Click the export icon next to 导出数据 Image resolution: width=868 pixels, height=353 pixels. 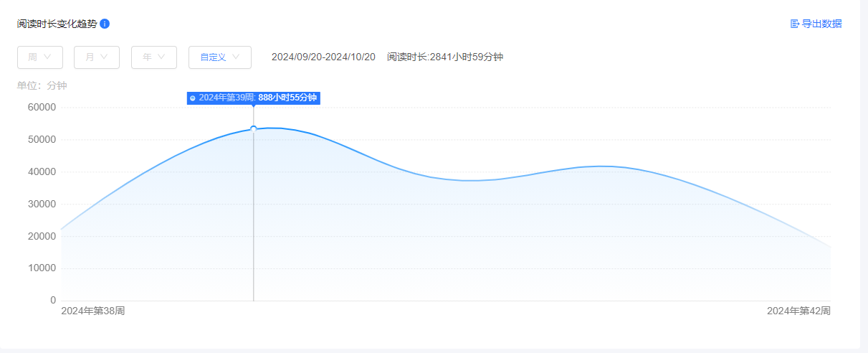pos(794,24)
